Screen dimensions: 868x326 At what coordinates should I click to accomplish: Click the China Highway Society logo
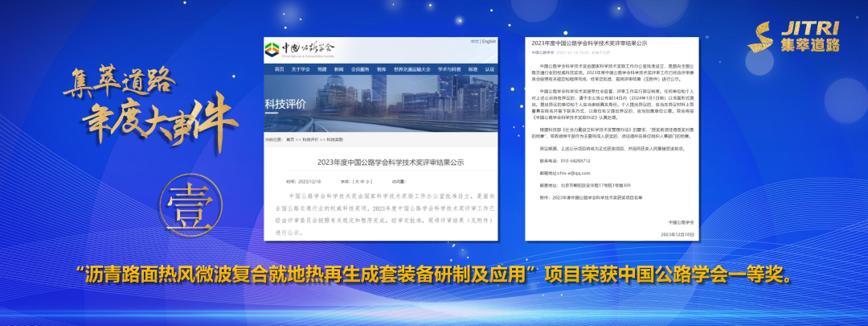coord(300,49)
